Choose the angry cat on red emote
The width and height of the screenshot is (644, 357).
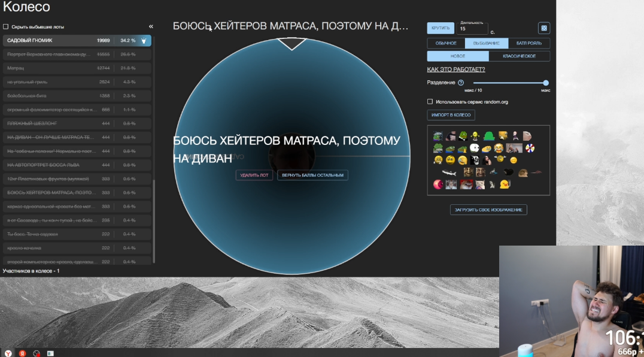pos(467,184)
